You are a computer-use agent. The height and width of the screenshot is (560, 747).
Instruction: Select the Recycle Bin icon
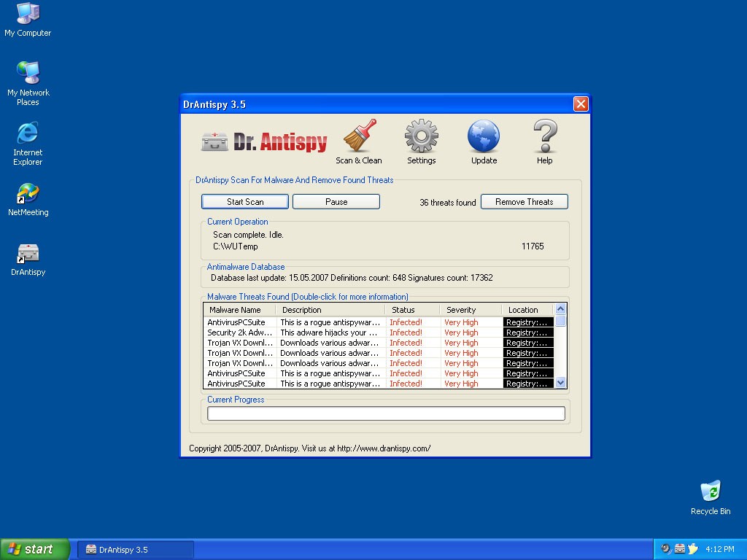click(710, 491)
